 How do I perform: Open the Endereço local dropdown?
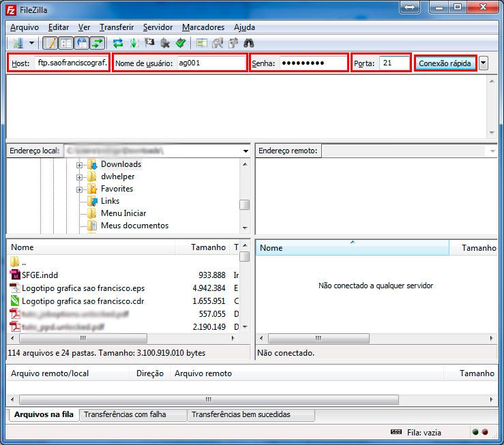(246, 151)
